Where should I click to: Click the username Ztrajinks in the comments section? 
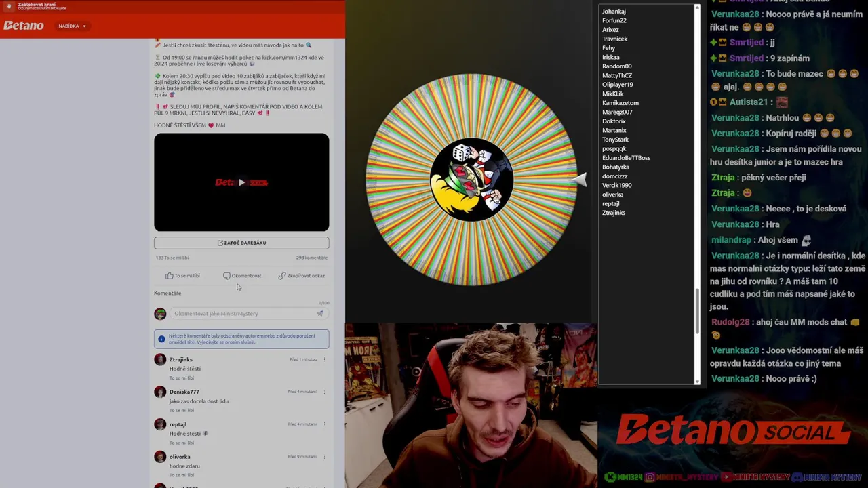181,359
